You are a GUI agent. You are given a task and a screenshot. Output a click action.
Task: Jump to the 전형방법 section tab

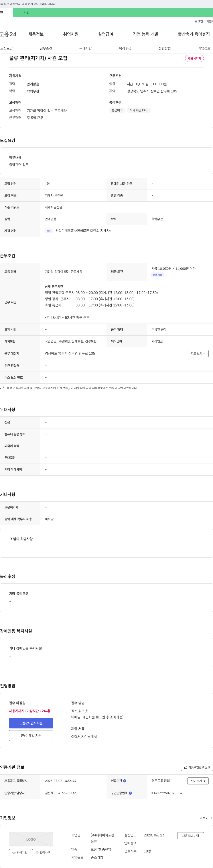click(165, 48)
